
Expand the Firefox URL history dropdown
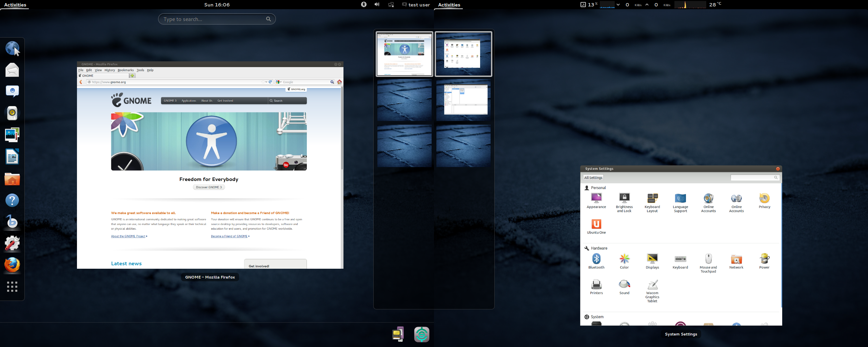(266, 82)
